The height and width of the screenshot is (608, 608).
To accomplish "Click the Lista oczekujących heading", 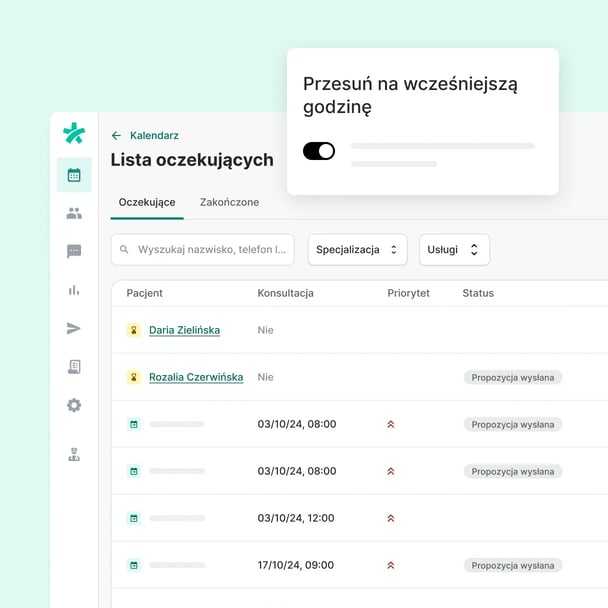I will (x=192, y=161).
